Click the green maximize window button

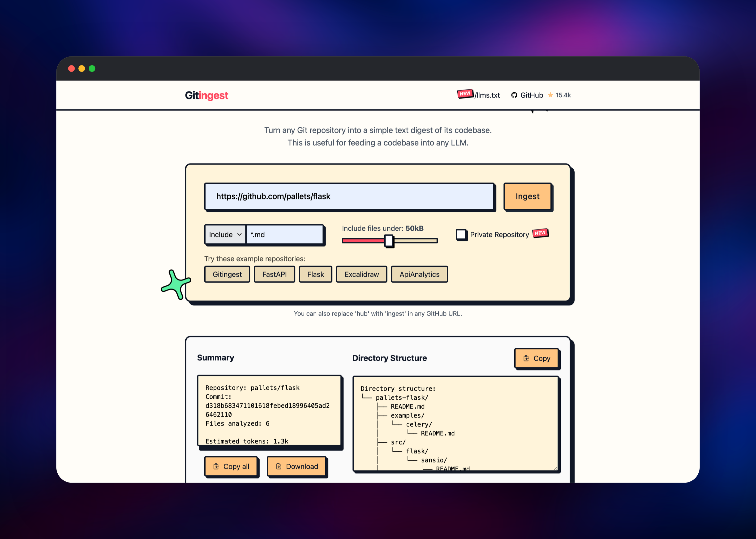tap(92, 68)
